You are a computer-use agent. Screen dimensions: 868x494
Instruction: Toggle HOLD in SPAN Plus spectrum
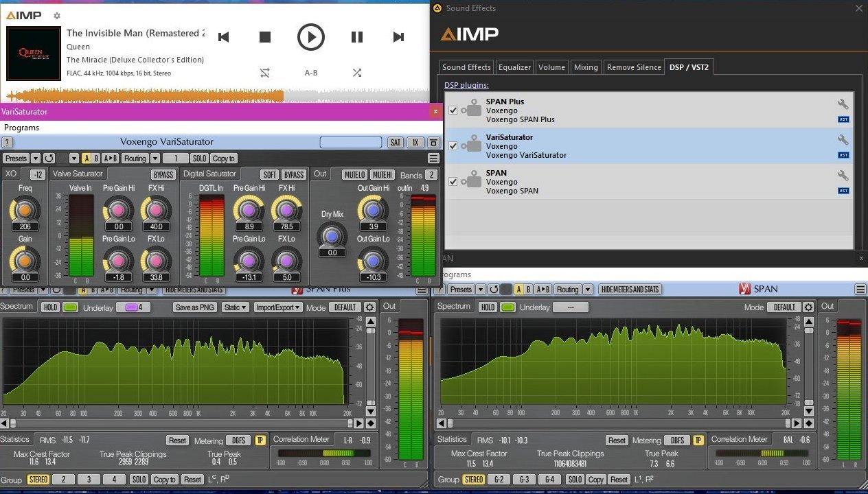[x=49, y=307]
